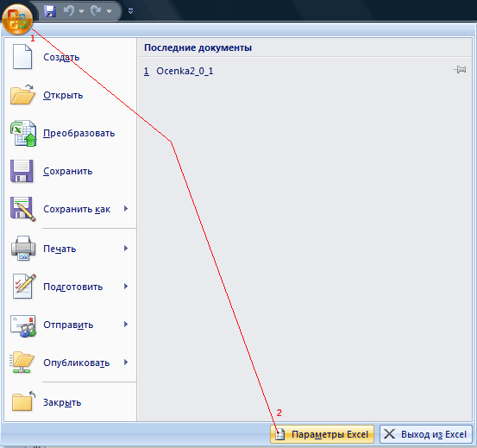Click the Undo arrow icon
Screen dimensions: 477x448
point(69,11)
